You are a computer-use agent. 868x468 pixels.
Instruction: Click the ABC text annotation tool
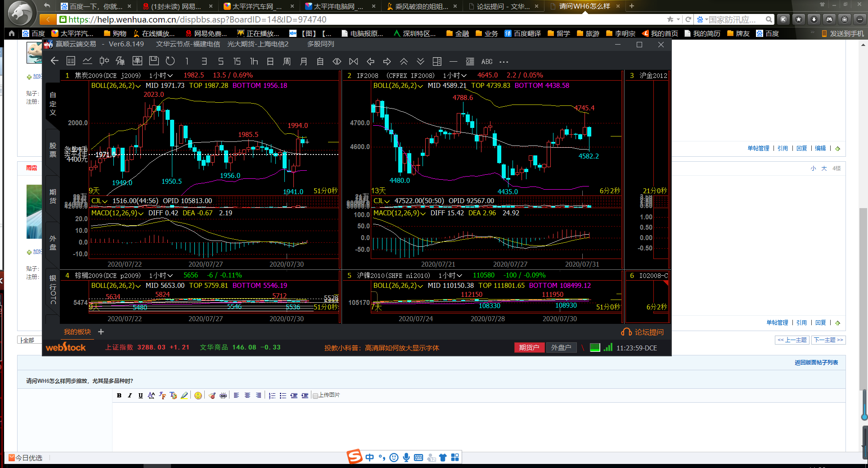tap(486, 61)
